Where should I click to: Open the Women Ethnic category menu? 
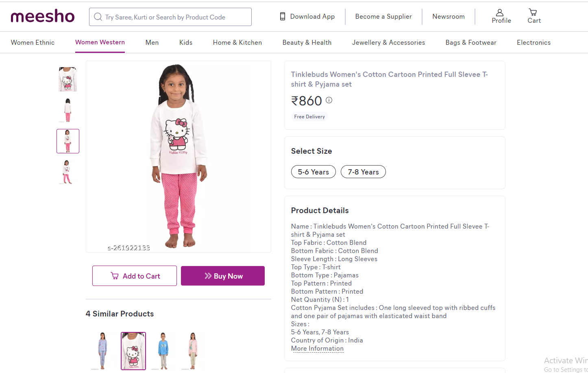click(x=33, y=43)
